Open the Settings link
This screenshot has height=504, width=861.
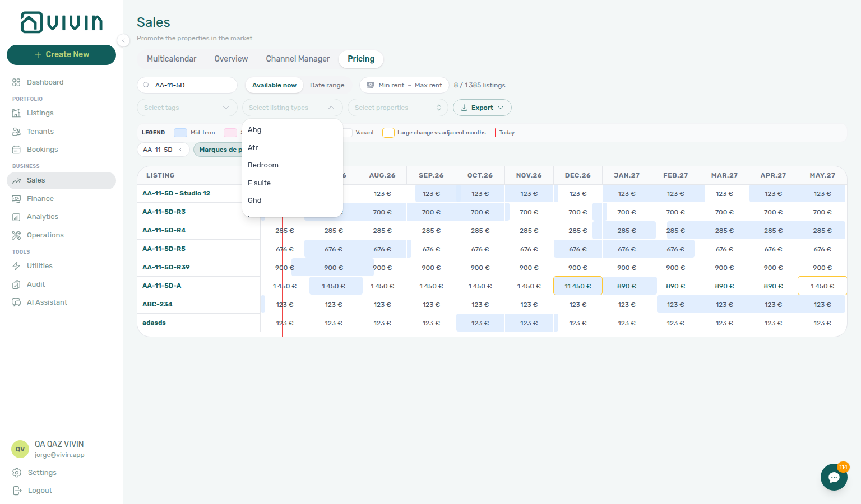pyautogui.click(x=42, y=473)
